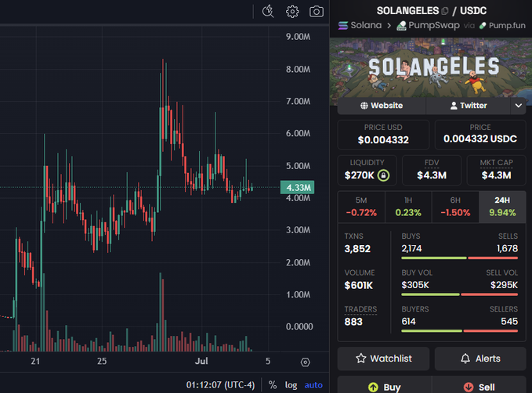Click the LIQUIDITY $270K box

367,170
